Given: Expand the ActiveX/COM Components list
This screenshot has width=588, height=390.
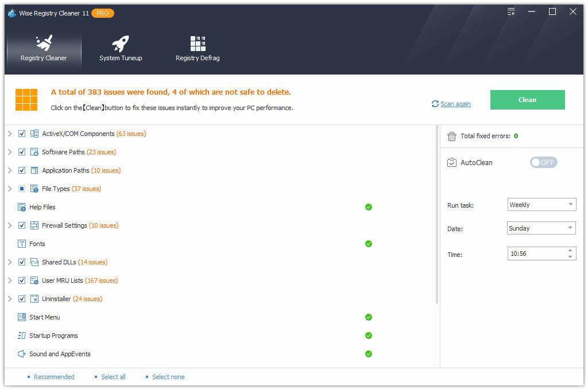Looking at the screenshot, I should point(10,134).
